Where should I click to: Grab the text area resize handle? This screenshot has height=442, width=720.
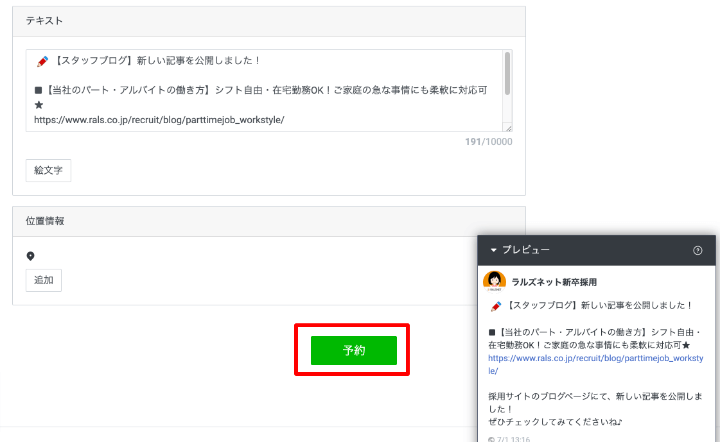click(507, 127)
